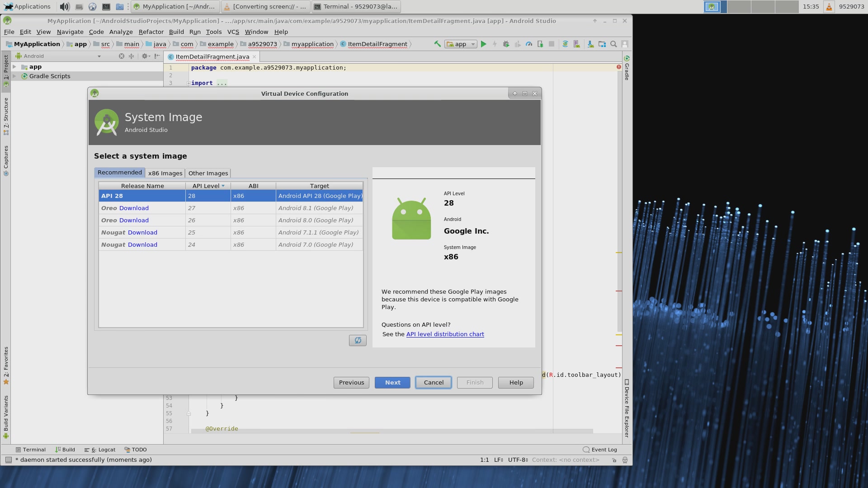Viewport: 868px width, 488px height.
Task: Click the Android Studio run button
Action: coord(484,43)
